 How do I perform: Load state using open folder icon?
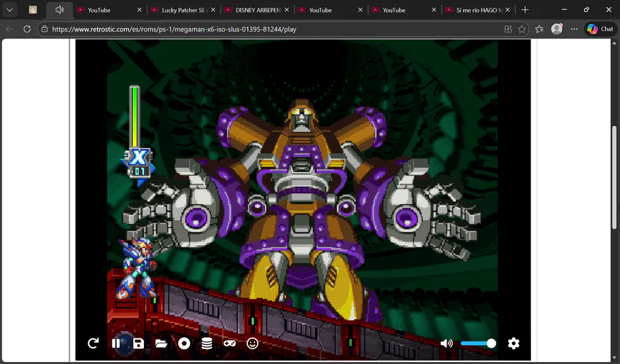[161, 343]
